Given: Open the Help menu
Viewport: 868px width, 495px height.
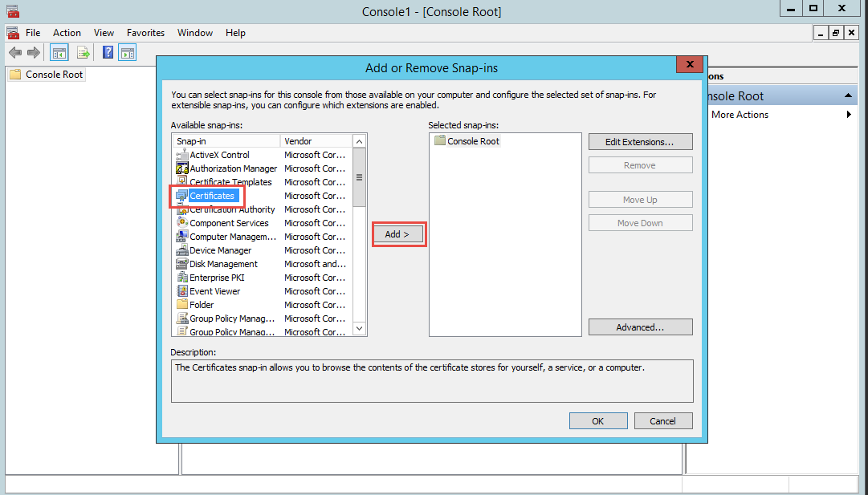Looking at the screenshot, I should [x=235, y=33].
